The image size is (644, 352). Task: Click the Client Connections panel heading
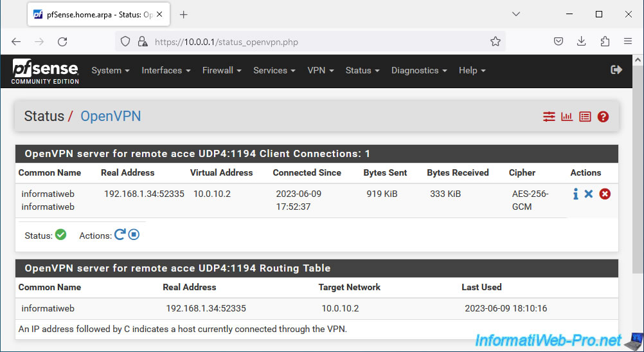pyautogui.click(x=317, y=154)
